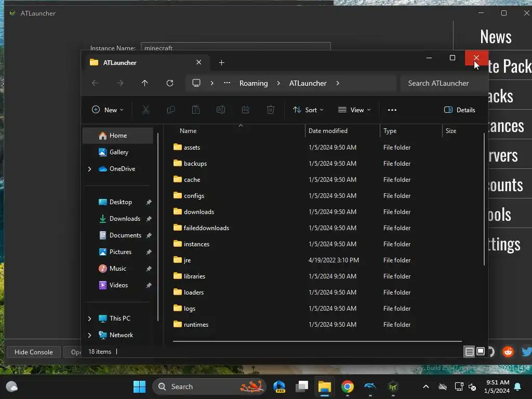Open the notification bell
The width and height of the screenshot is (532, 399).
click(x=518, y=387)
